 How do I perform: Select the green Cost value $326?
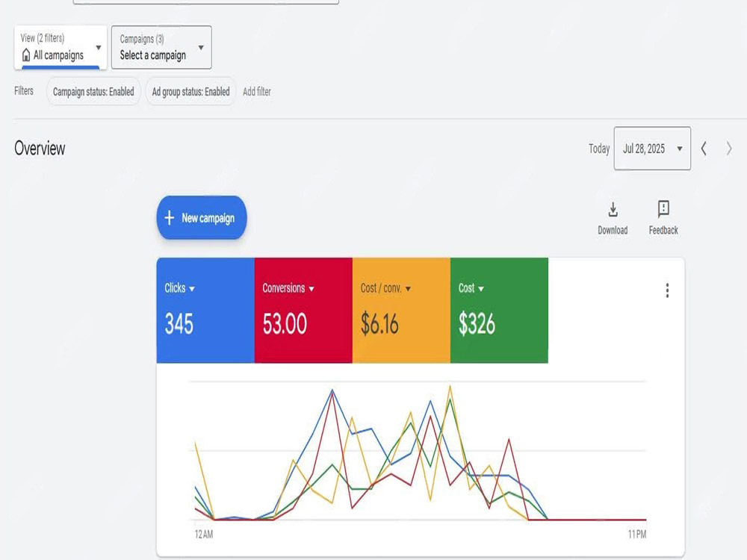click(x=477, y=324)
